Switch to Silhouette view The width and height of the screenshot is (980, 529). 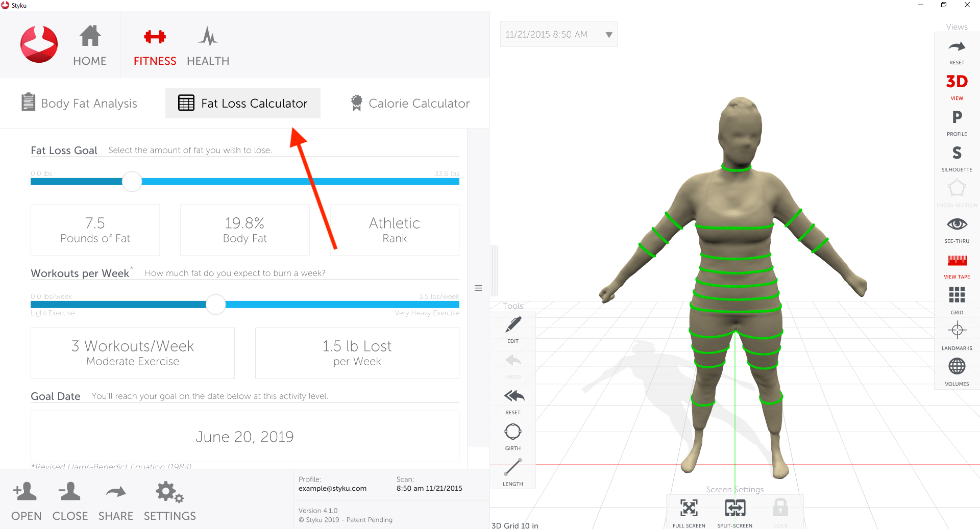pos(957,157)
